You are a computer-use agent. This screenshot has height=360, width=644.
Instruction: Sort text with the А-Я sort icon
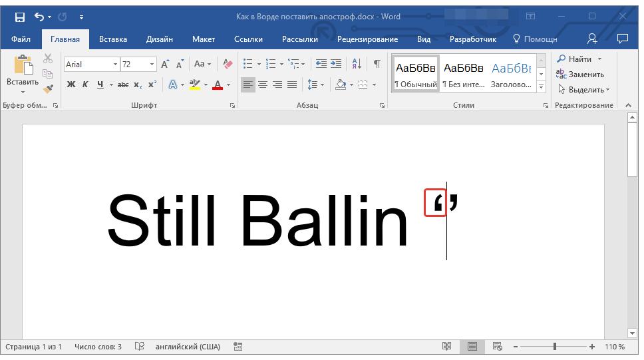click(x=357, y=64)
